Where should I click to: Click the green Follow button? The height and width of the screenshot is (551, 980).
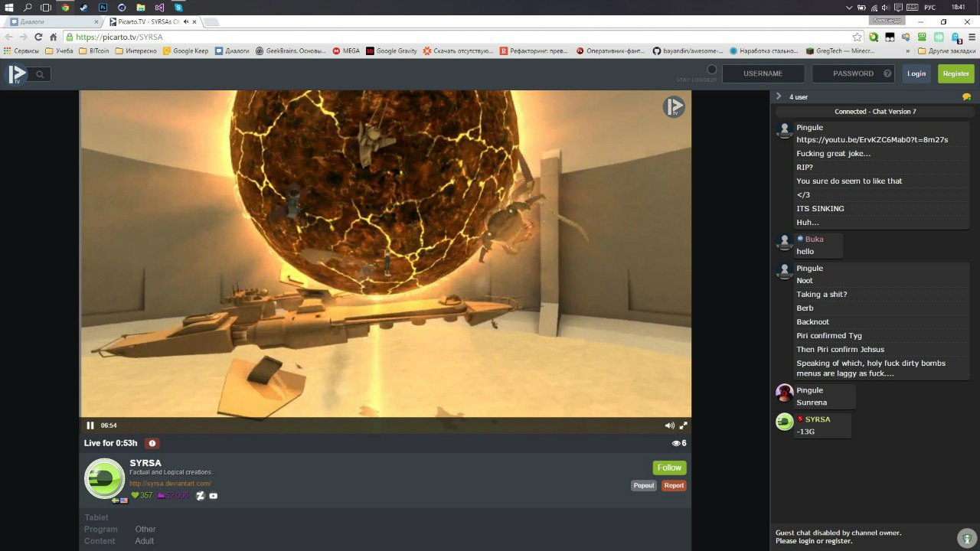669,468
